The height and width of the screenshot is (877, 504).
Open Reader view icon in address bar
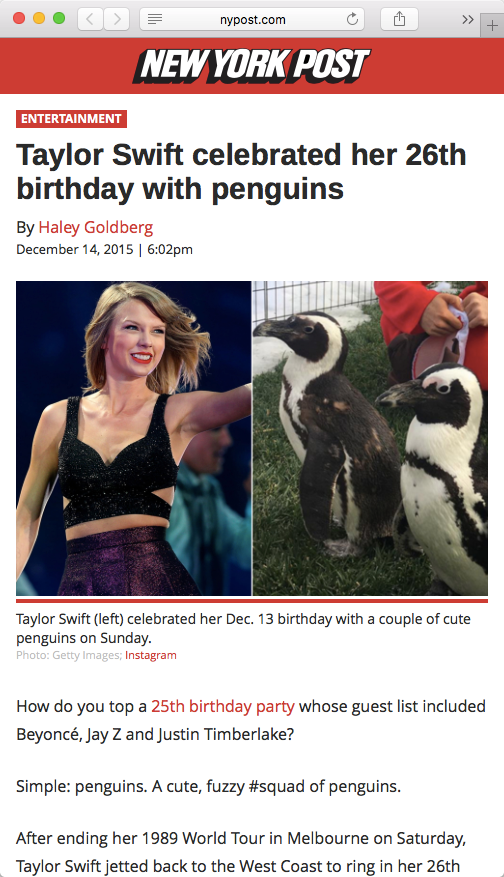[155, 20]
